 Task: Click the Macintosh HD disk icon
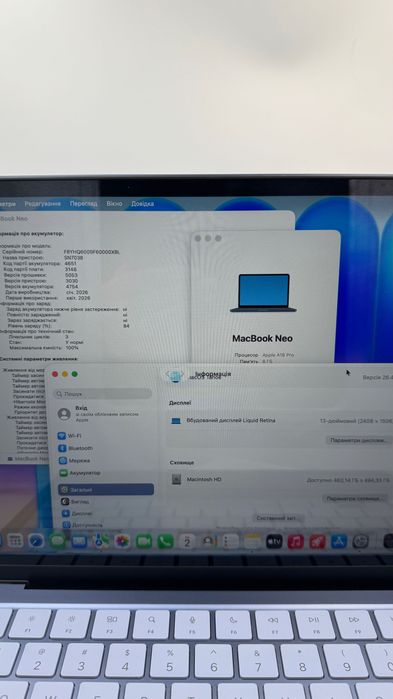coord(176,480)
